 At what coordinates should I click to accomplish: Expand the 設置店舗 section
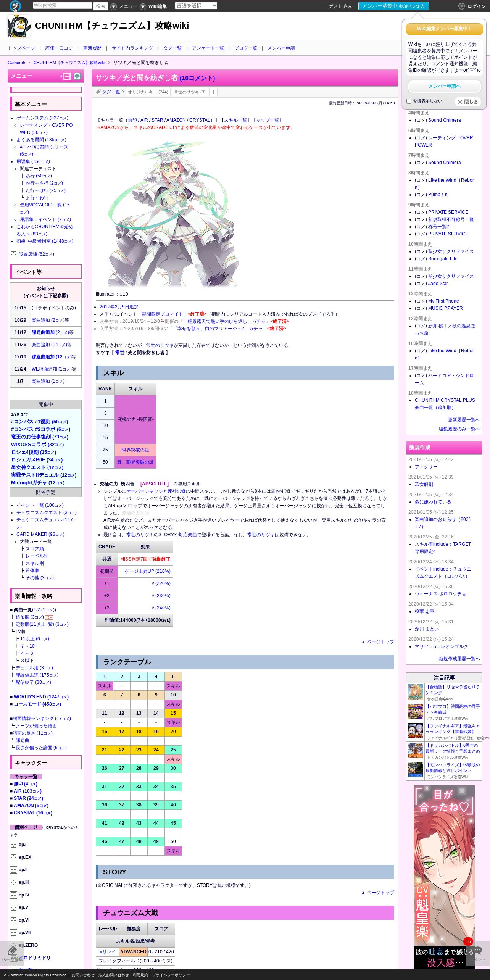pos(13,254)
